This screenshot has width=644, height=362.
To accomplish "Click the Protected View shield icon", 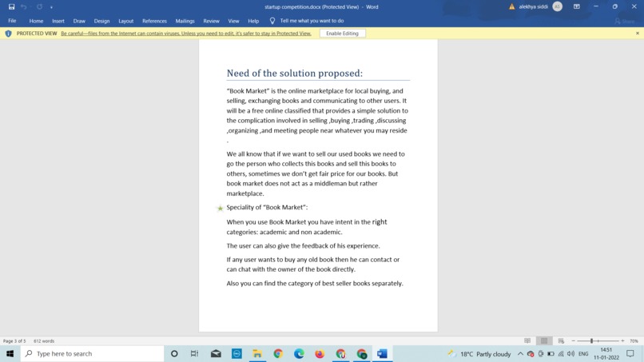I will [x=8, y=34].
